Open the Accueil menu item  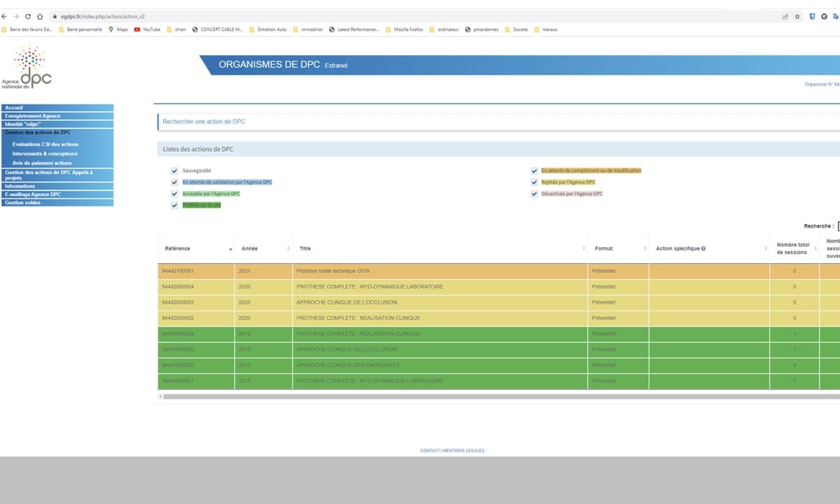point(57,108)
